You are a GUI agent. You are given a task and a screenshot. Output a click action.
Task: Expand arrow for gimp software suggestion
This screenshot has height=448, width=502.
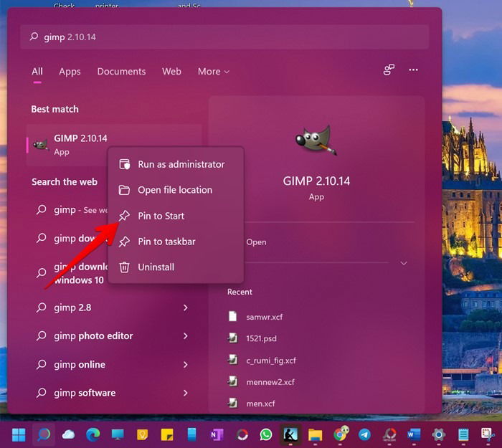[x=185, y=393]
